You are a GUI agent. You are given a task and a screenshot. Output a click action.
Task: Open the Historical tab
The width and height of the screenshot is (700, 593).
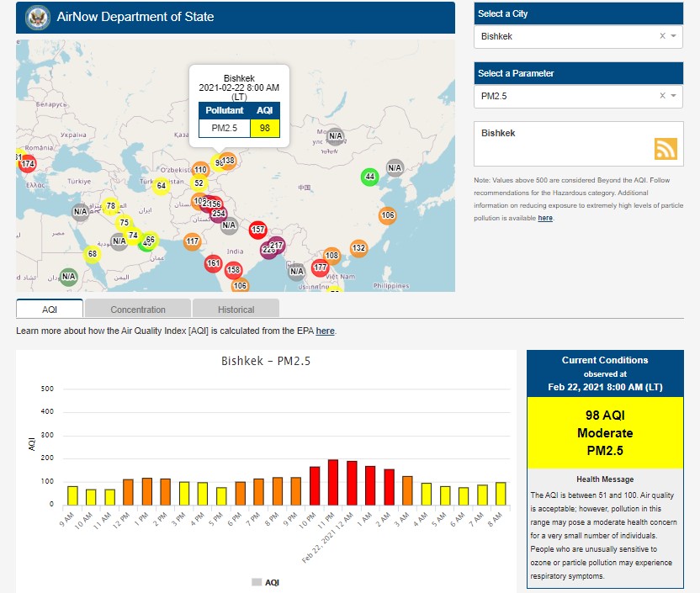click(x=236, y=309)
